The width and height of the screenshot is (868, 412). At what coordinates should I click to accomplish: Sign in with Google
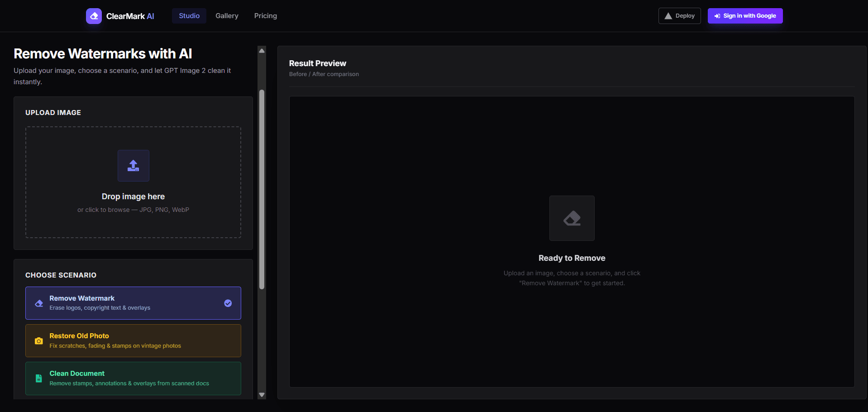(x=745, y=16)
